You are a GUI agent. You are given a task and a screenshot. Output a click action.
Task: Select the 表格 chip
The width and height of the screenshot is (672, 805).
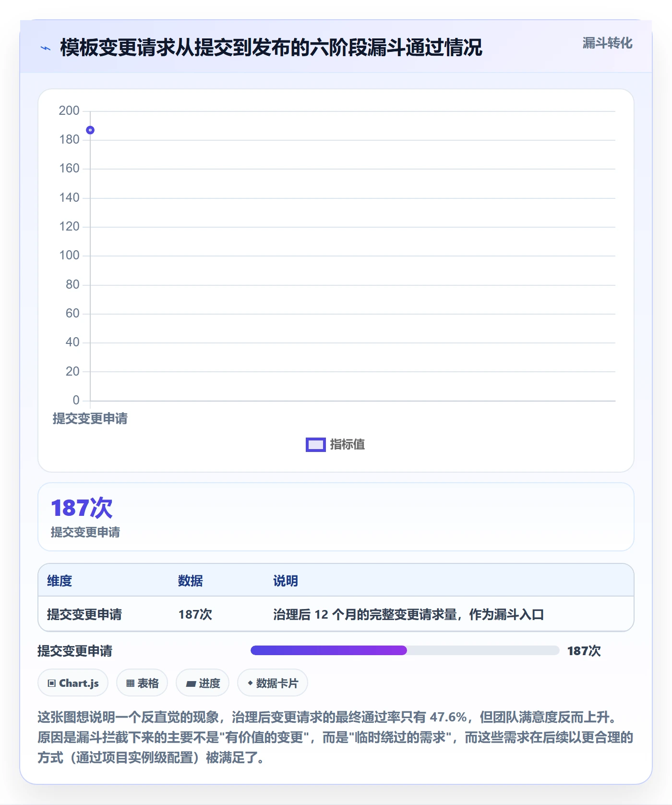[142, 683]
